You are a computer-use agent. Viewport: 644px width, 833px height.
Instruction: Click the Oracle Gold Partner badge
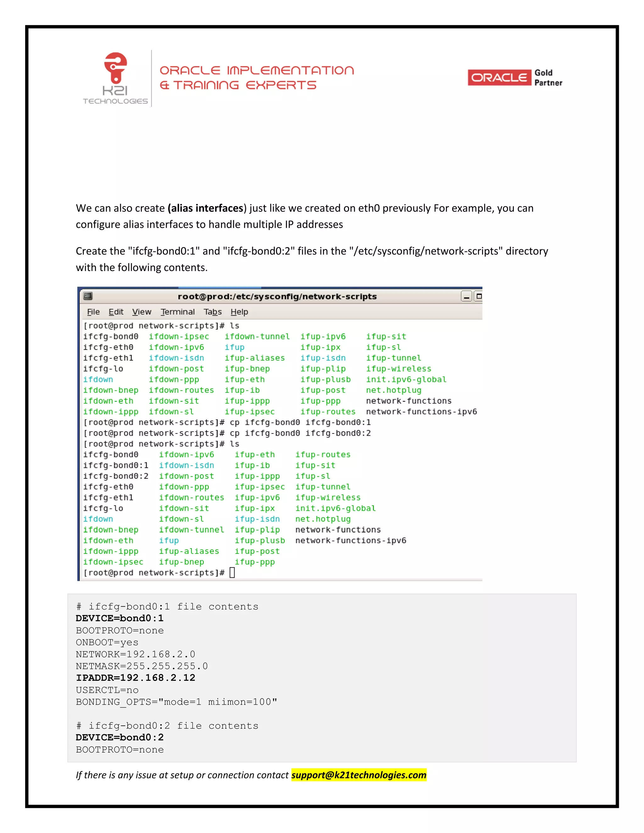pyautogui.click(x=515, y=78)
